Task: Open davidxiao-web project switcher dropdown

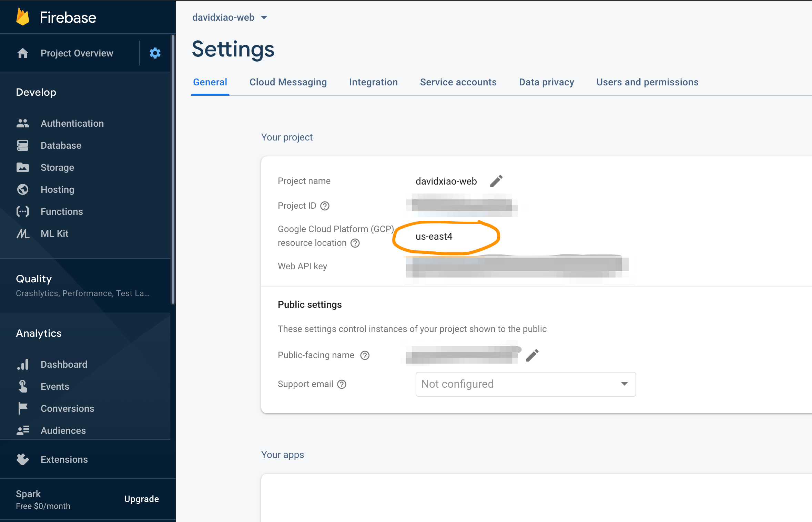Action: point(230,17)
